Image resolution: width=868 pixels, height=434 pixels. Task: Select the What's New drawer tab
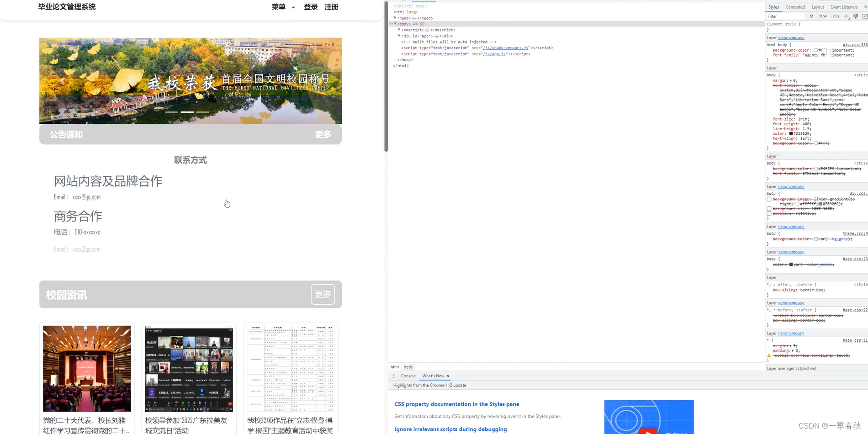(433, 376)
